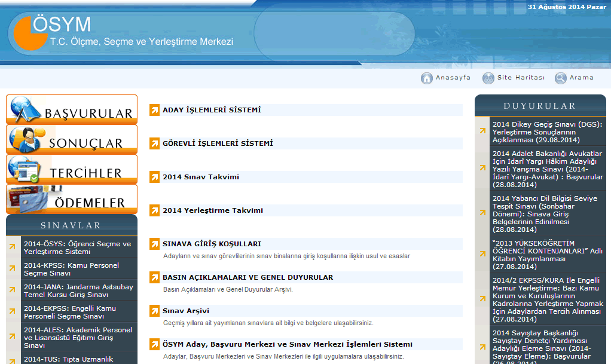611x364 pixels.
Task: Open the ÖDEMELER menu button
Action: tap(72, 199)
